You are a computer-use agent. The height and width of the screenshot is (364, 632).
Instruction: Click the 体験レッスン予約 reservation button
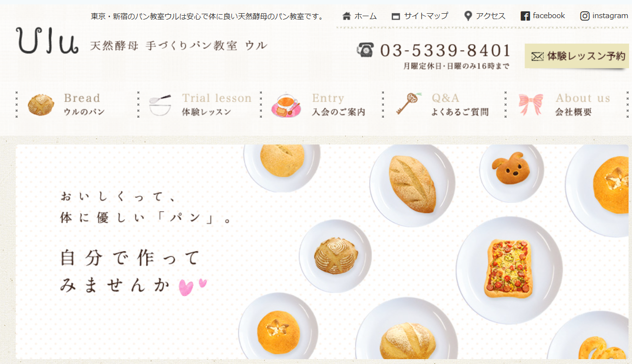point(577,56)
